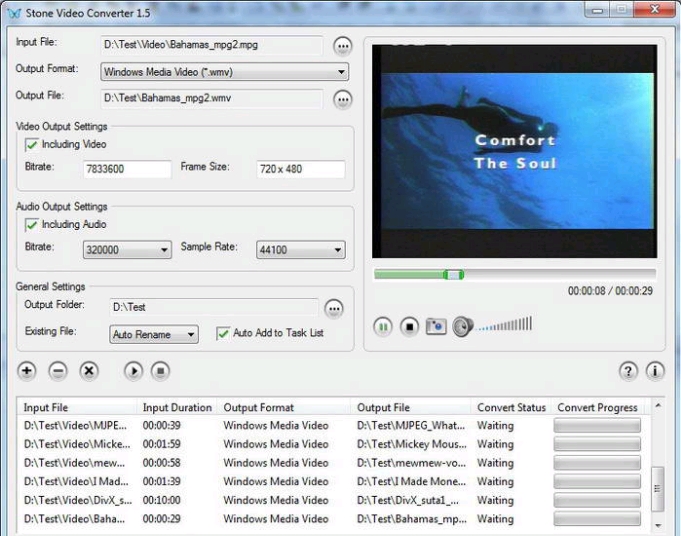Toggle Including Video checkbox
This screenshot has height=536, width=681.
coord(32,145)
